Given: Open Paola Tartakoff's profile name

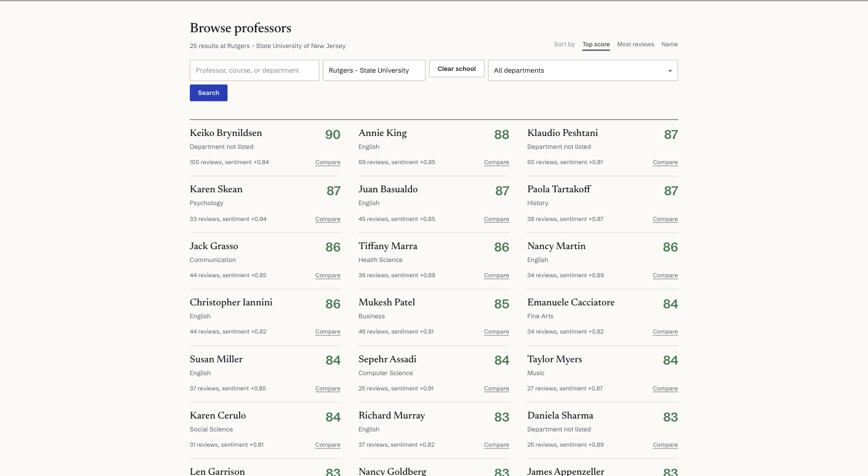Looking at the screenshot, I should (559, 189).
